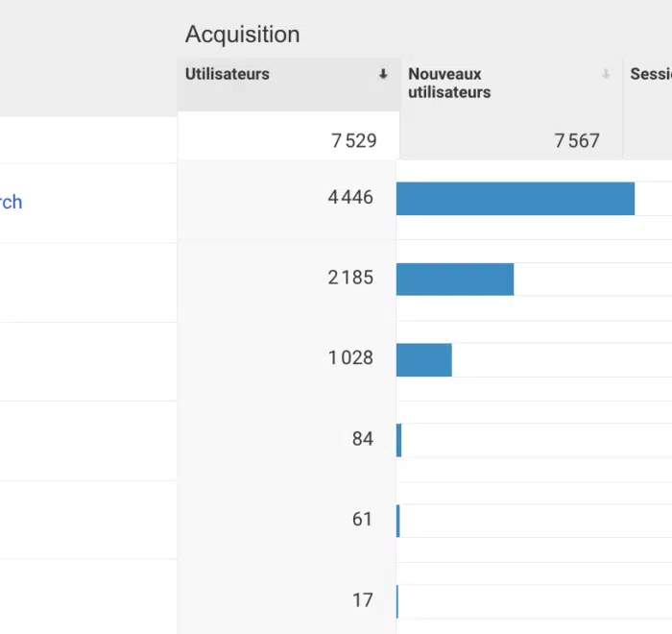Click the Nouveaux utilisateurs sort arrow icon

coord(606,75)
